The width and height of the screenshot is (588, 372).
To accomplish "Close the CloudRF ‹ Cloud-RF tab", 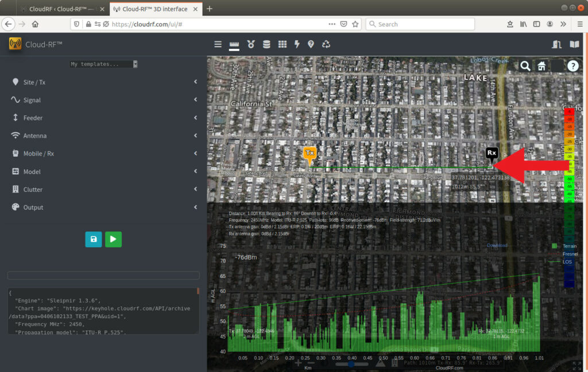I will (x=102, y=9).
